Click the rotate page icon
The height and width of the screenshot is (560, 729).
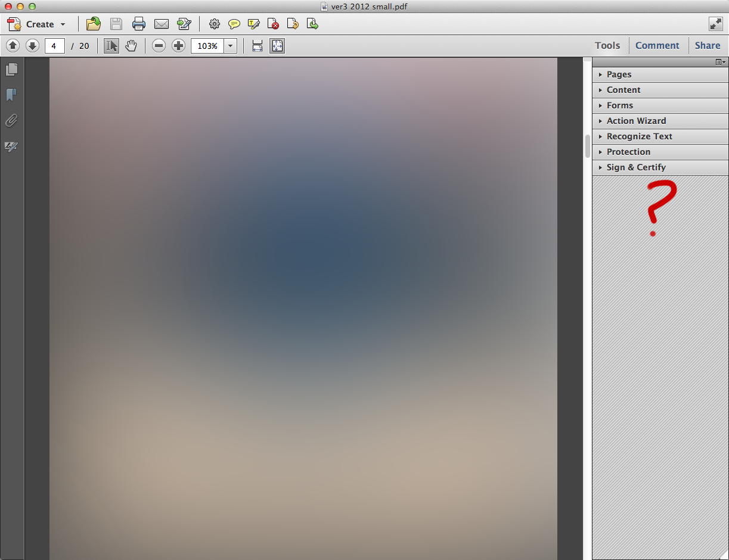point(293,24)
